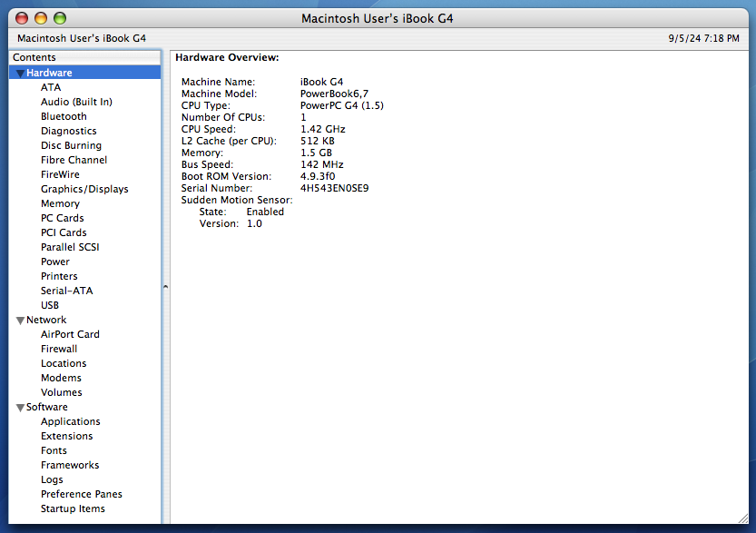Open Audio (Built In) section
The height and width of the screenshot is (533, 756).
(76, 102)
